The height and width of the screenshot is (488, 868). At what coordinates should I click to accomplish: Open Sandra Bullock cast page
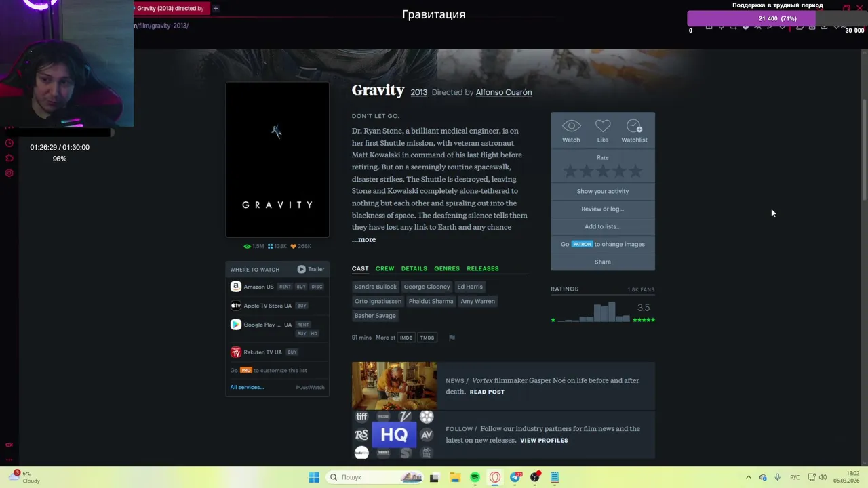point(375,287)
